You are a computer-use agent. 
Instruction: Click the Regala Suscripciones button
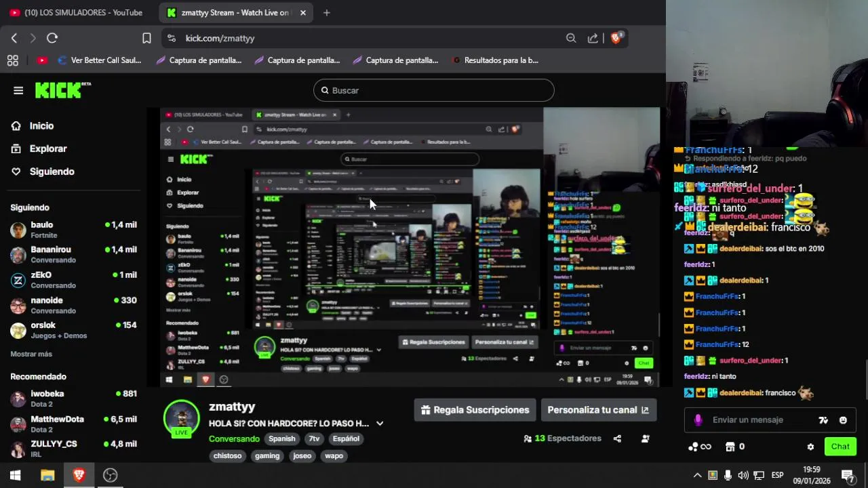475,410
